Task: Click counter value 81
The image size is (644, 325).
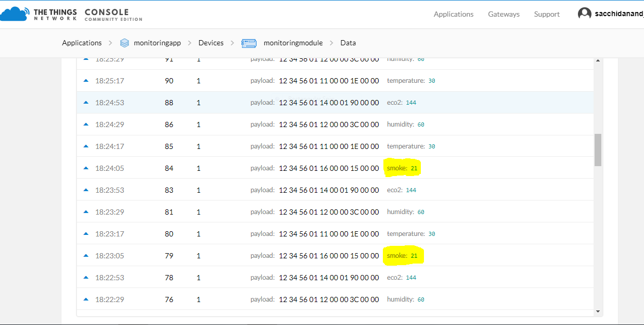Action: click(169, 212)
